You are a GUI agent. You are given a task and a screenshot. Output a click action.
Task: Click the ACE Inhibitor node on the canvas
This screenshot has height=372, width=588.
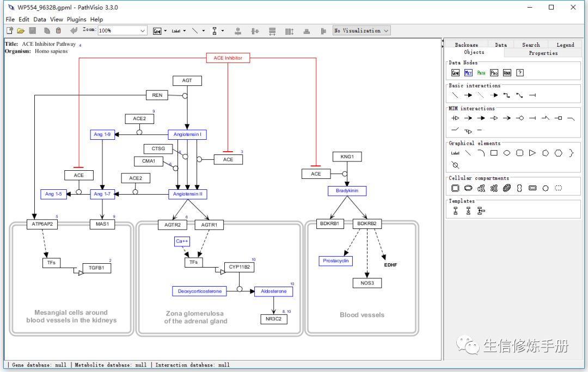point(228,58)
